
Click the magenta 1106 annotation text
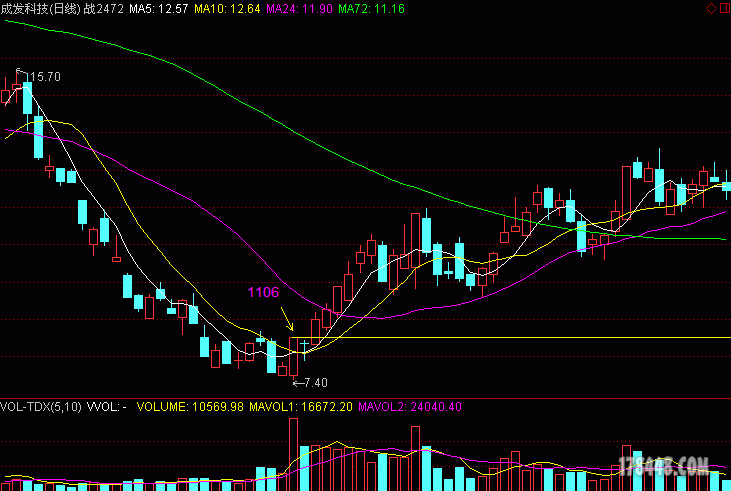pos(263,292)
